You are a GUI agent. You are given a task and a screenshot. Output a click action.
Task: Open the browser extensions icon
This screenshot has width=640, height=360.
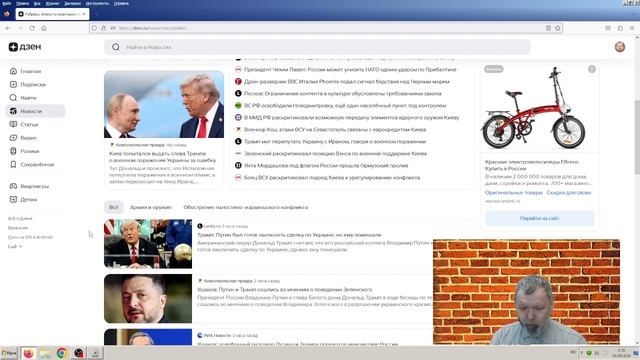[x=620, y=28]
